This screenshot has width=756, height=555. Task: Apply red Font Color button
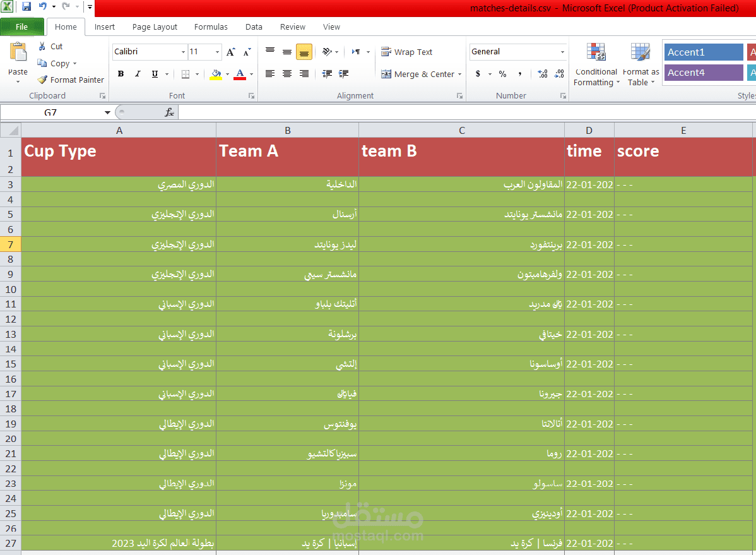coord(240,74)
